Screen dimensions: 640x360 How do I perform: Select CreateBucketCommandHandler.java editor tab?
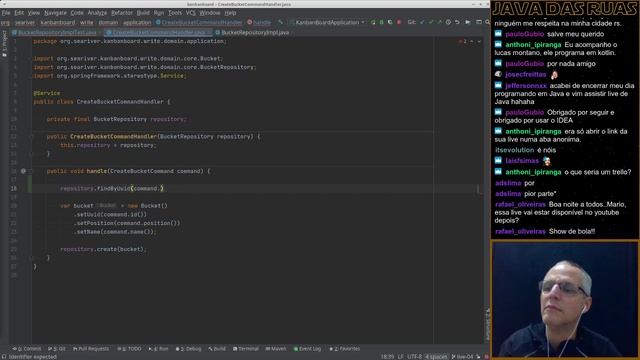[158, 32]
